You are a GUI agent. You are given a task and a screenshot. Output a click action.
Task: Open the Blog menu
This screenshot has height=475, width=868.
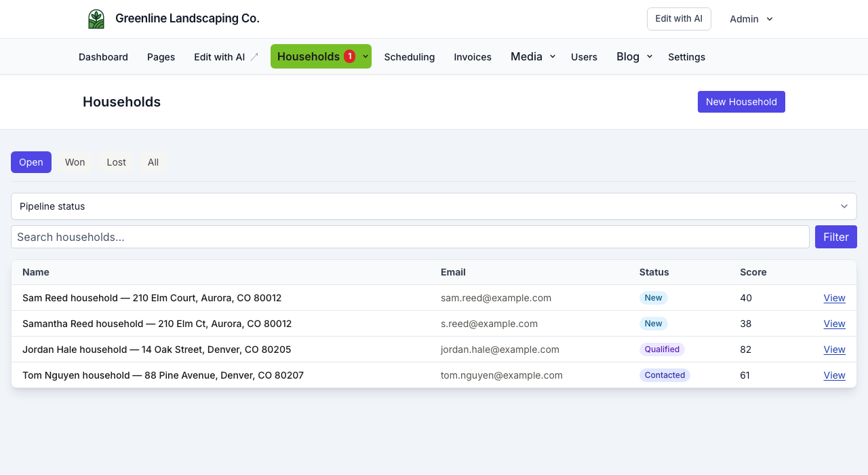tap(628, 56)
